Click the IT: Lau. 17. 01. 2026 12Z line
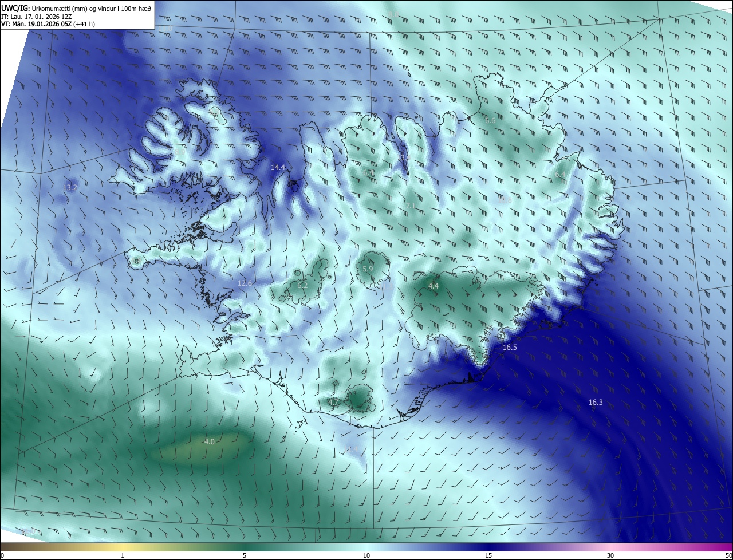Viewport: 733px width, 560px height. pyautogui.click(x=36, y=16)
